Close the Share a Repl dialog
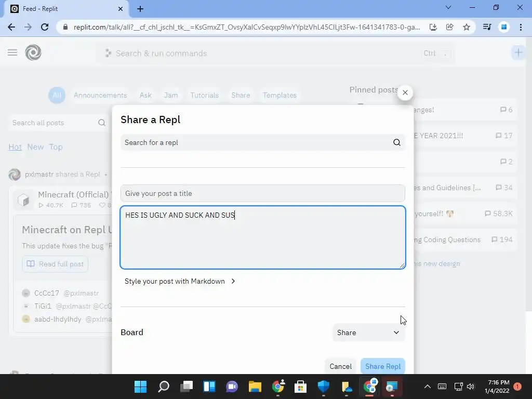 tap(405, 92)
